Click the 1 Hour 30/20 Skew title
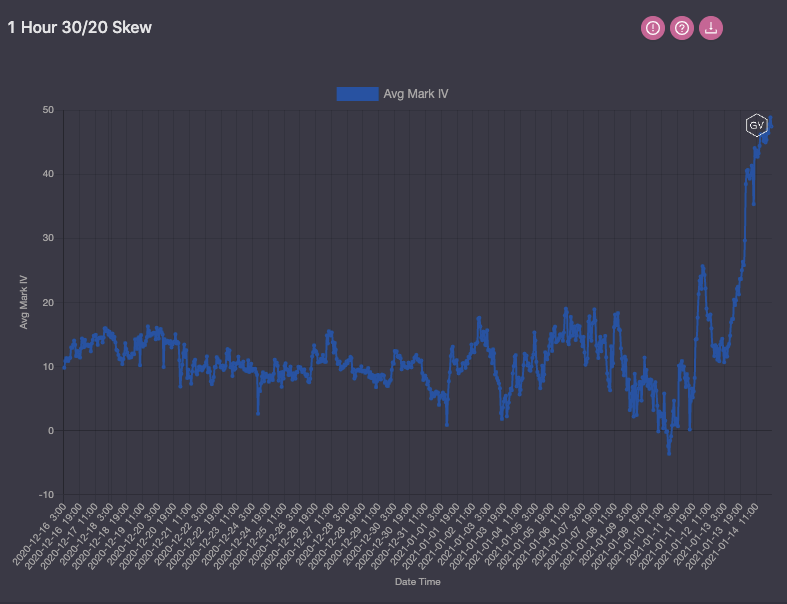Image resolution: width=787 pixels, height=604 pixels. (80, 28)
